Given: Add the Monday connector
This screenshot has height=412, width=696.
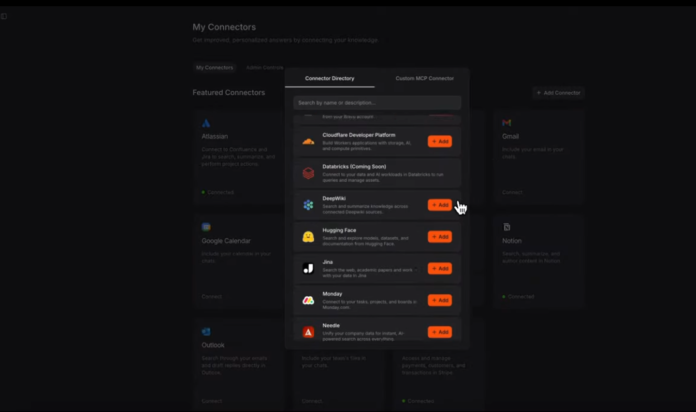Looking at the screenshot, I should (440, 300).
